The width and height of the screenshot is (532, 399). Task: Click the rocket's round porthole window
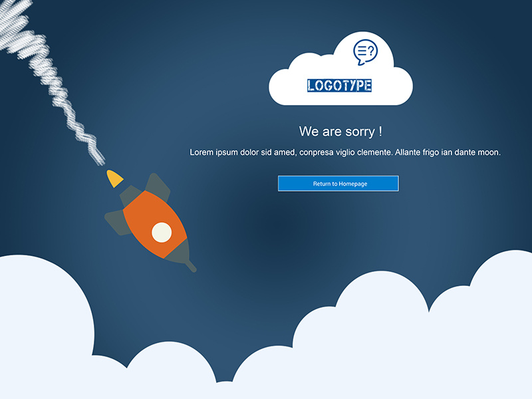[x=162, y=232]
